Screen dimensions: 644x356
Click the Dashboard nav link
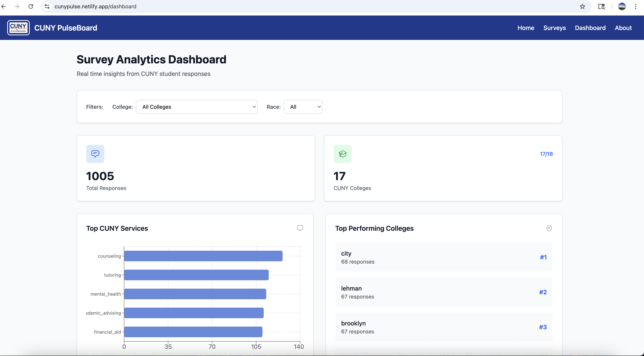[x=590, y=28]
